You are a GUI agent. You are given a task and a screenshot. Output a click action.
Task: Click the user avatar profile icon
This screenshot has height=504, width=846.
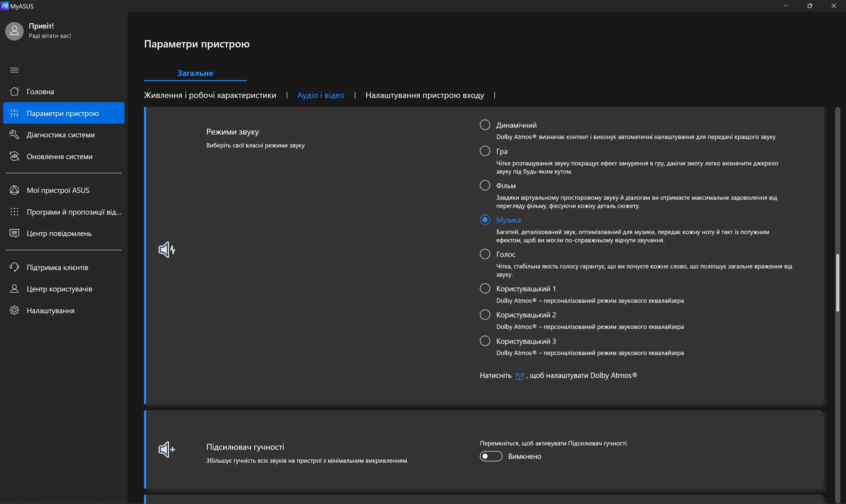click(x=14, y=31)
